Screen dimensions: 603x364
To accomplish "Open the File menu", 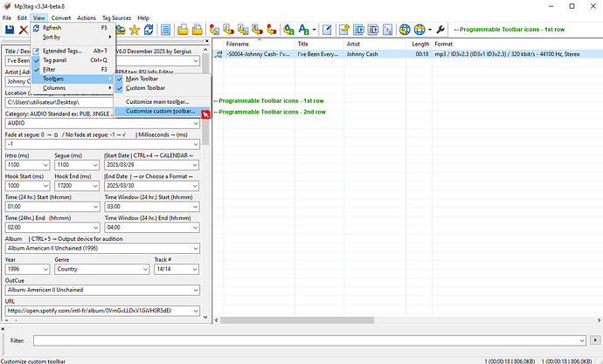I will pyautogui.click(x=7, y=18).
